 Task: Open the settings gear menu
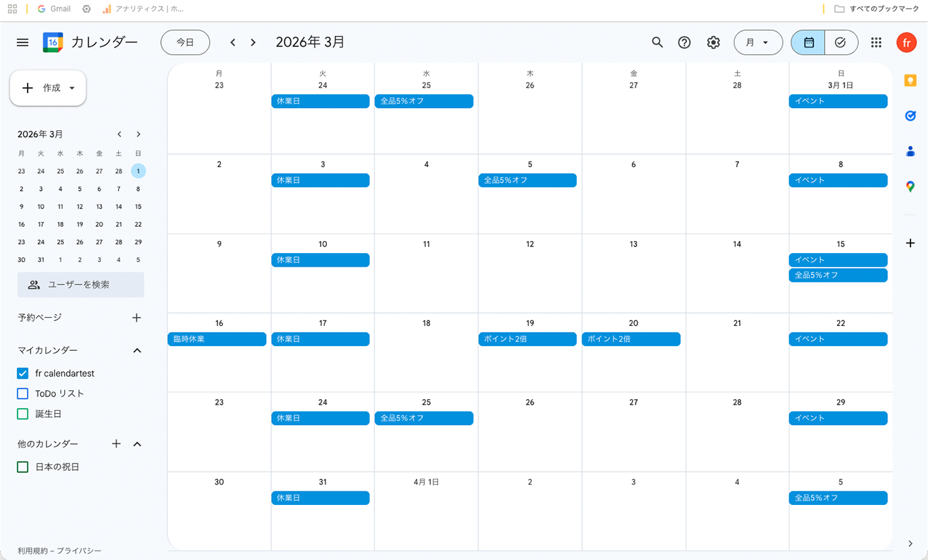[x=713, y=43]
